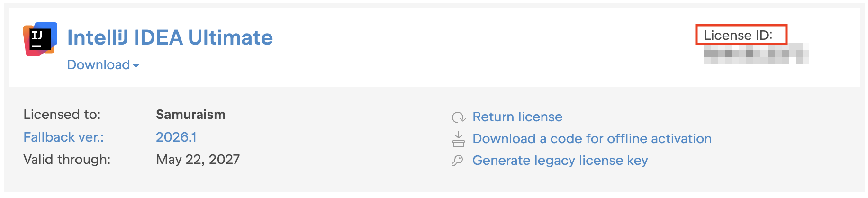Click the License ID label

tap(738, 35)
